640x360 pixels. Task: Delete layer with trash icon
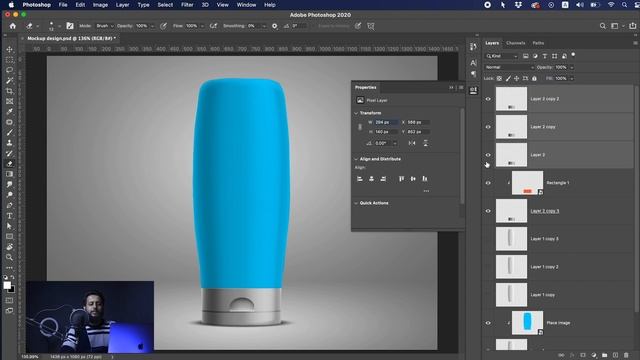pos(626,355)
